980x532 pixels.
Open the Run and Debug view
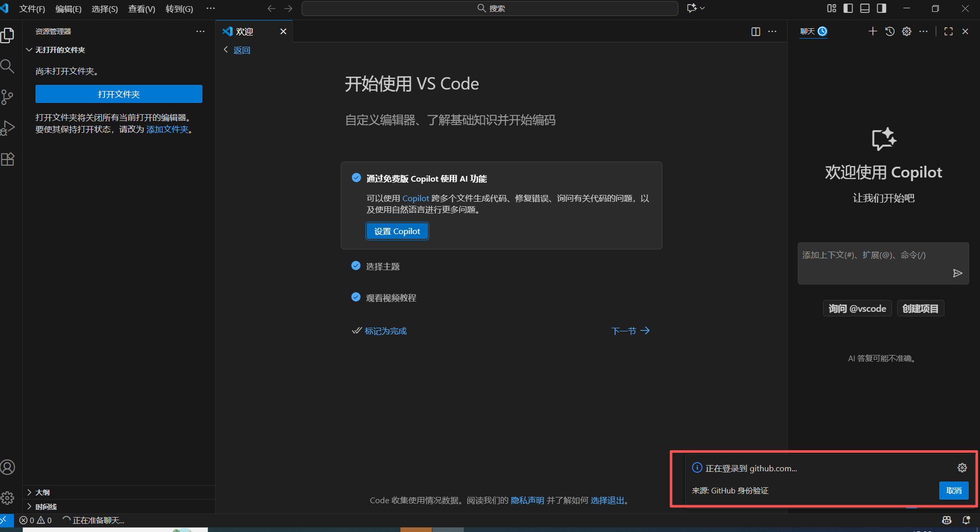[x=7, y=128]
